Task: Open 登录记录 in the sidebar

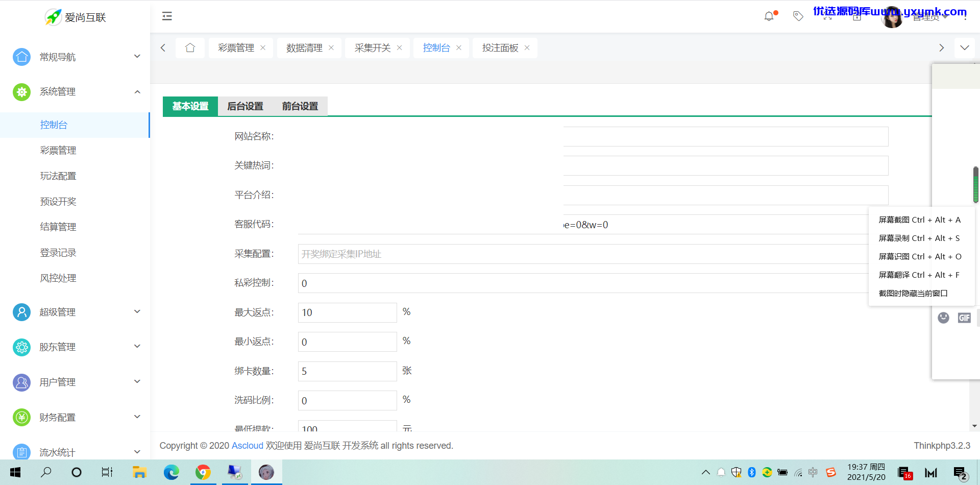Action: tap(75, 253)
